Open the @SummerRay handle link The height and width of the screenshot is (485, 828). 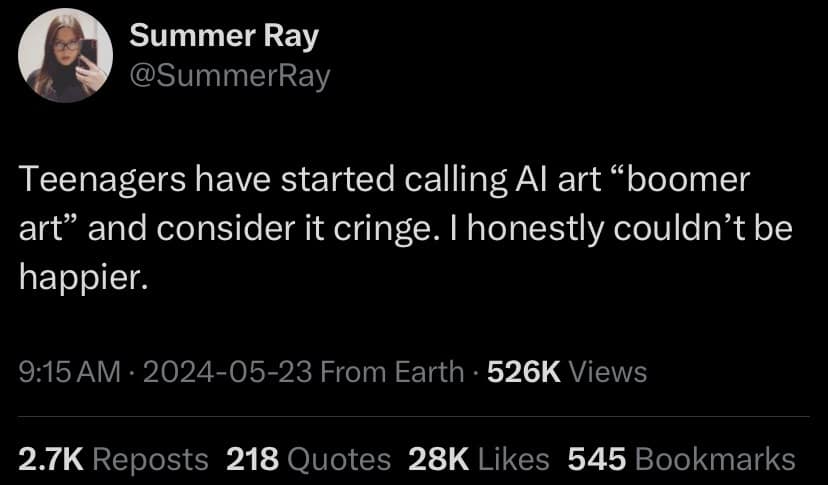230,75
